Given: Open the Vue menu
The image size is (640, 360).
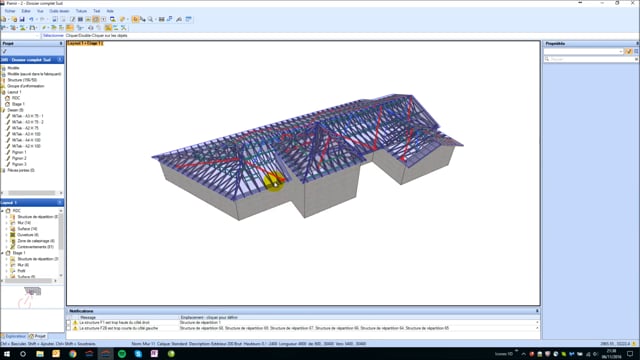Looking at the screenshot, I should [40, 11].
